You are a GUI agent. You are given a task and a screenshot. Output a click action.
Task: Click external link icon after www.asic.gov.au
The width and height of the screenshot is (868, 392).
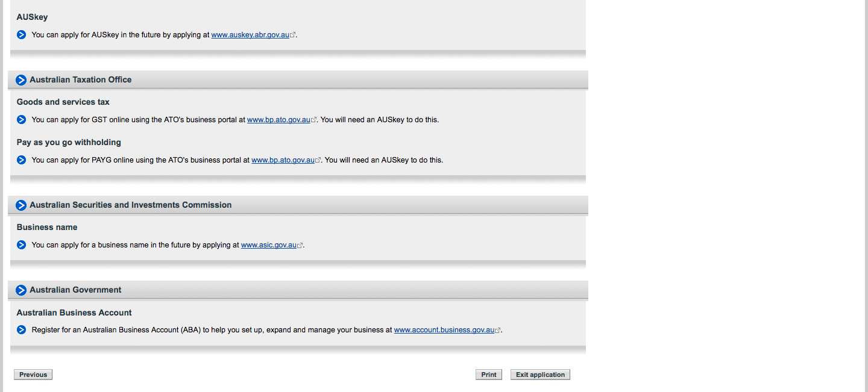pyautogui.click(x=300, y=246)
